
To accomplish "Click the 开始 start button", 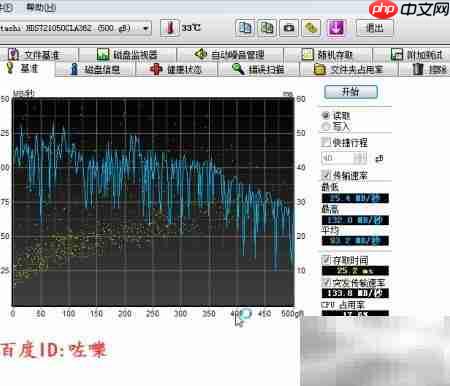I will coord(351,92).
